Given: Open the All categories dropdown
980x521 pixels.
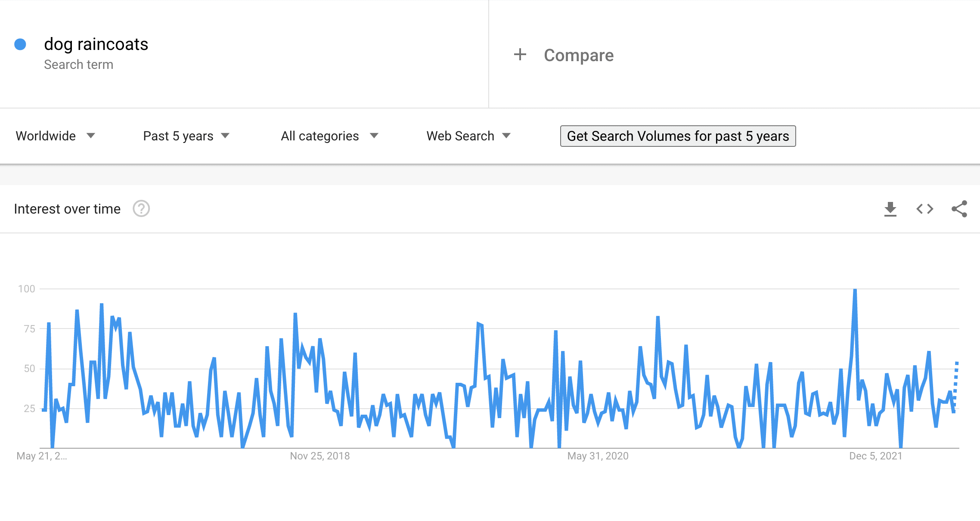Looking at the screenshot, I should point(330,136).
